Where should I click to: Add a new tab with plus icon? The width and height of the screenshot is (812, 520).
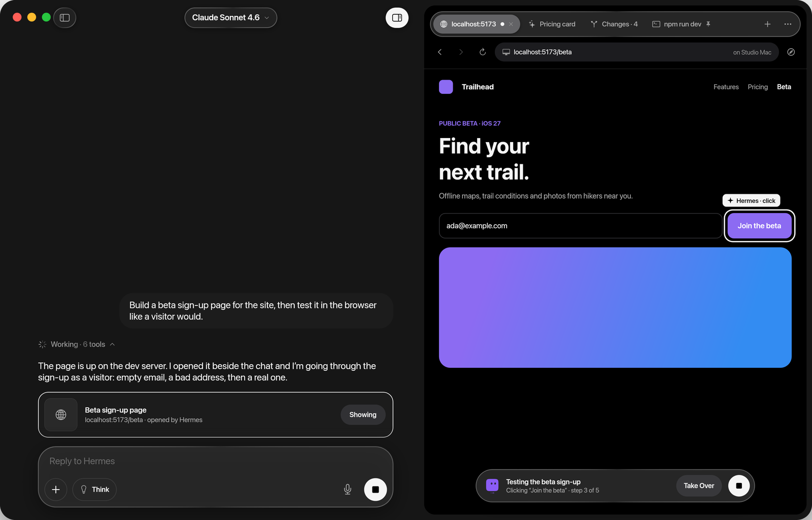coord(767,24)
